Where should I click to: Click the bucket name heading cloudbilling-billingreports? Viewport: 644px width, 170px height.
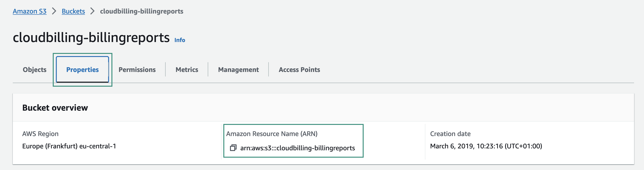click(91, 38)
